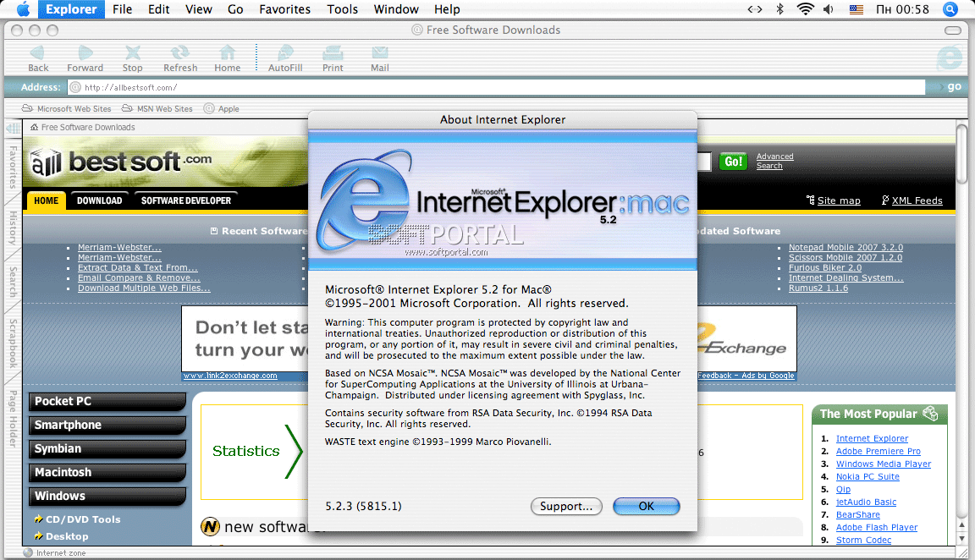975x560 pixels.
Task: Open the Scrapbook sidebar tab
Action: tap(13, 343)
